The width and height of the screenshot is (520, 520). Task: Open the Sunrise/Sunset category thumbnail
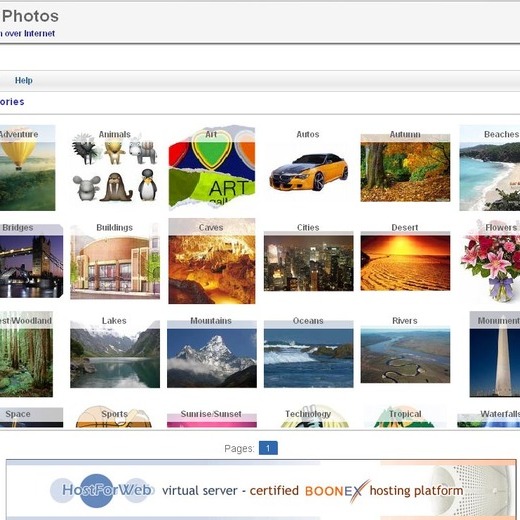[212, 419]
